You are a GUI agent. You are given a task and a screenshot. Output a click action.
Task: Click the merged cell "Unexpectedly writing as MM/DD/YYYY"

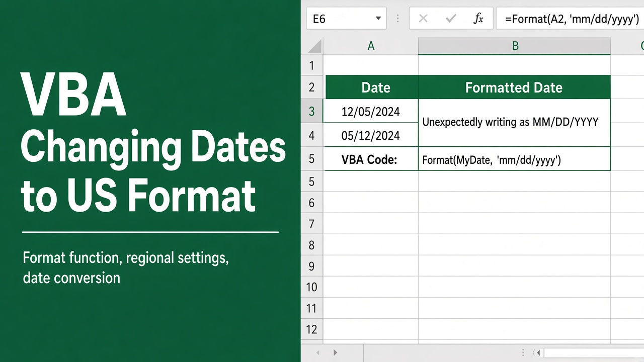[514, 123]
